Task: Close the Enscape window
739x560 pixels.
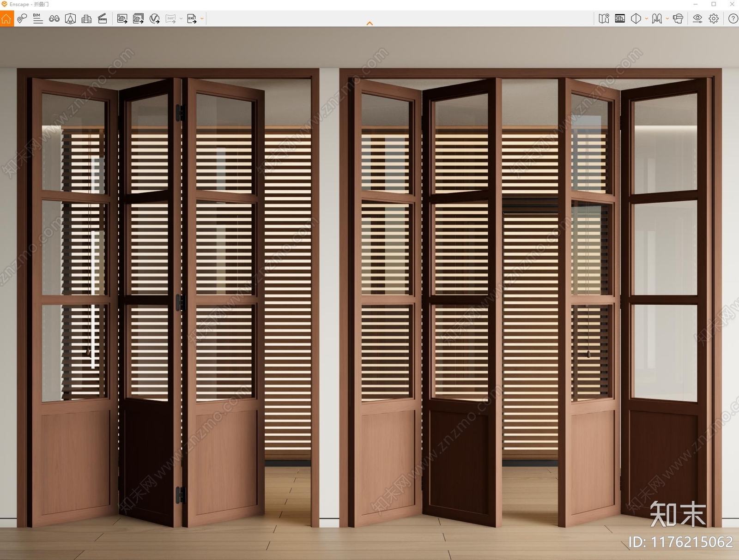Action: [732, 4]
